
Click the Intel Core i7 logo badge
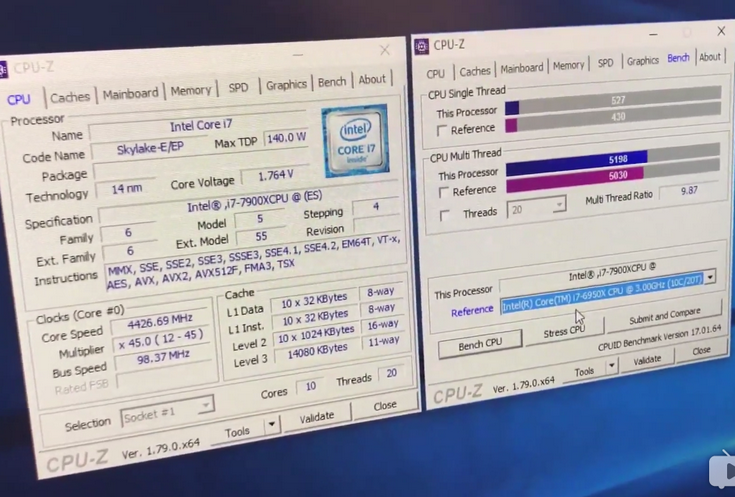(x=355, y=140)
